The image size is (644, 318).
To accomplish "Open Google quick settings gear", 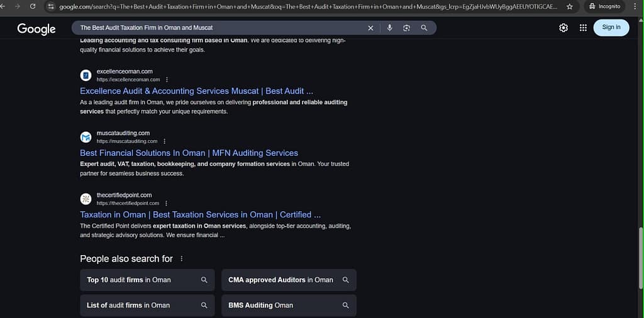I will (x=563, y=28).
